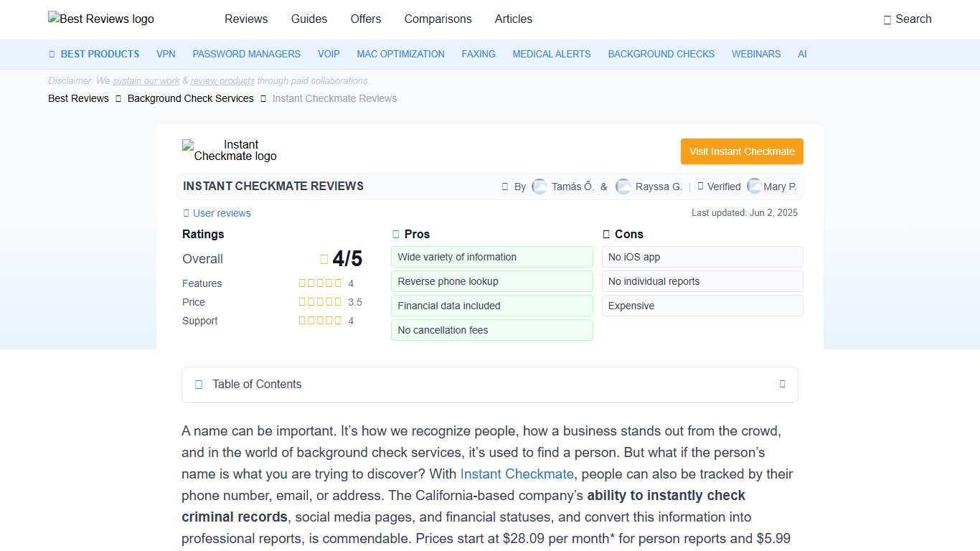
Task: Open the Reviews menu
Action: pyautogui.click(x=246, y=19)
